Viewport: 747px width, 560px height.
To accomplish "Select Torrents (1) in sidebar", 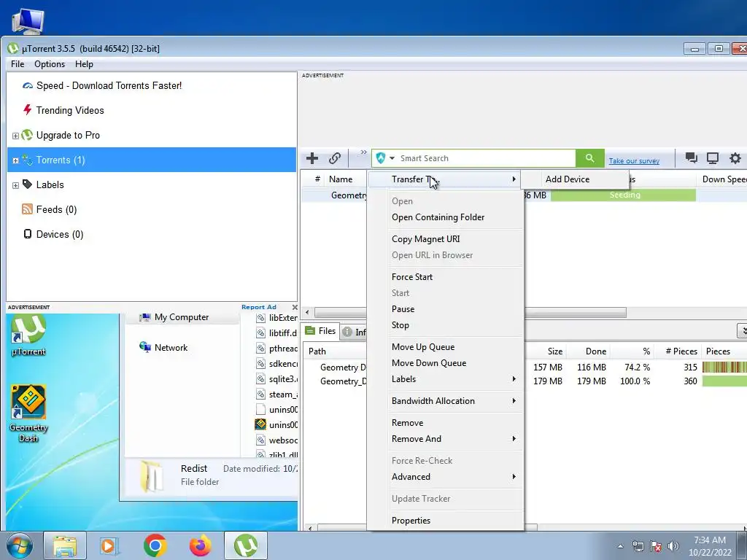I will coord(152,160).
